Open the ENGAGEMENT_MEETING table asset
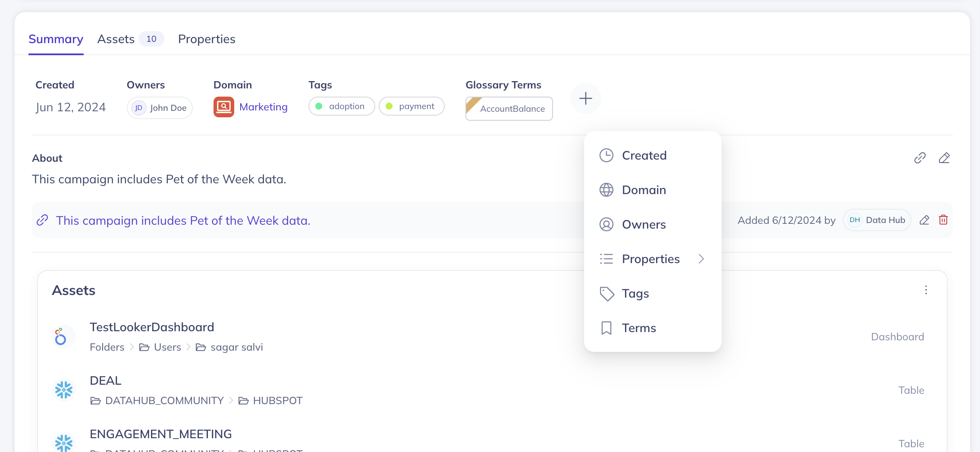980x452 pixels. 161,434
